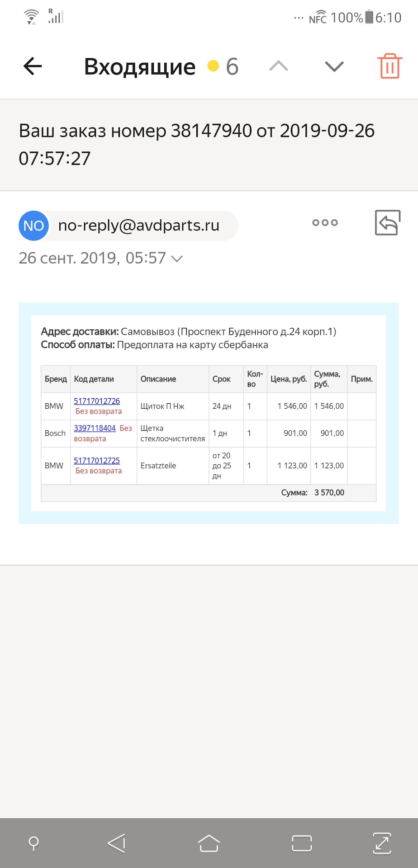Tap sender address no-reply@avdparts.ru
Viewport: 418px width, 868px height.
139,225
